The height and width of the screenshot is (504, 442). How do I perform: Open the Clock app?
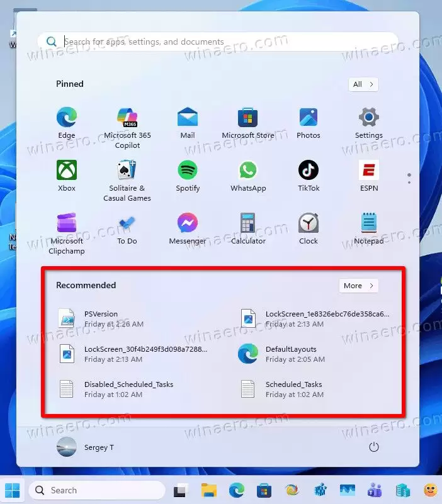coord(308,228)
